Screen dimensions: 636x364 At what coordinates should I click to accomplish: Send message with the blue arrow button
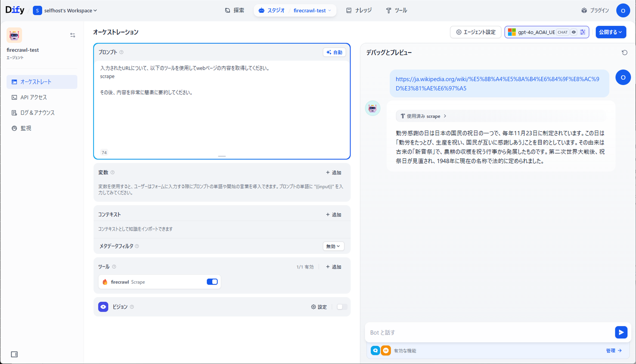[x=621, y=332]
